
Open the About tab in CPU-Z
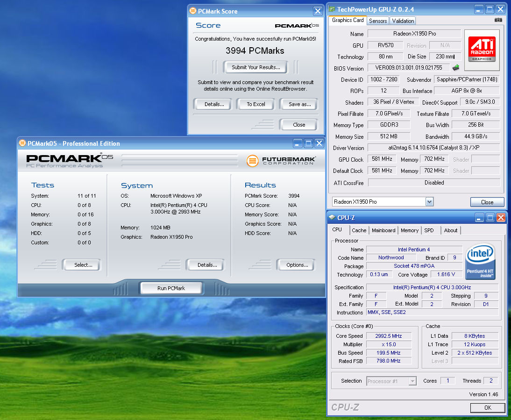pos(450,230)
